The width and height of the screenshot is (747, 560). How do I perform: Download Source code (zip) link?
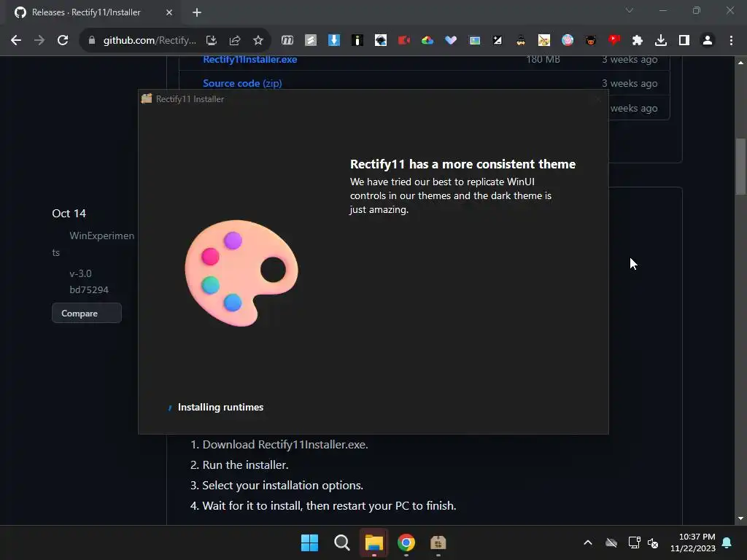click(242, 83)
